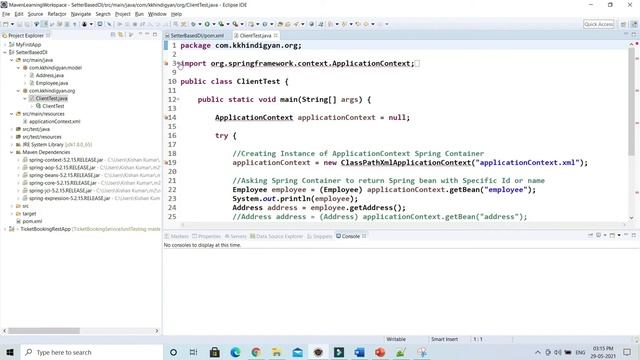Select spring-beans-5.2.15.RELEASE.jar
640x360 pixels.
click(64, 175)
